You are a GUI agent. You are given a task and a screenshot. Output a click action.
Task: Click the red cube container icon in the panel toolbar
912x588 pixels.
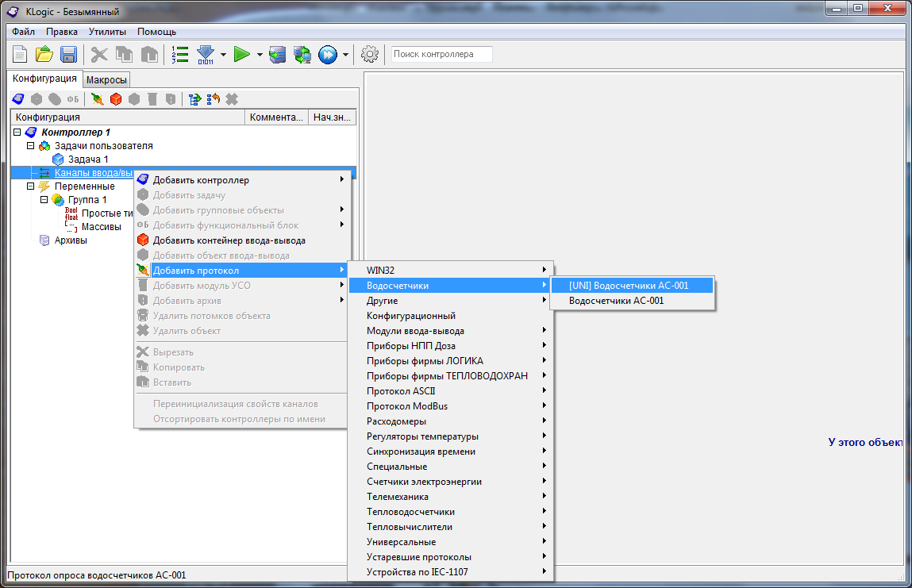click(x=116, y=99)
